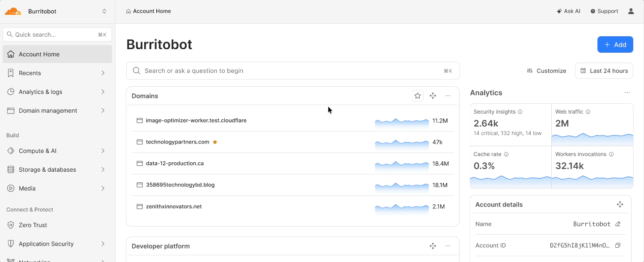Click the Recents bookmark icon

11,73
